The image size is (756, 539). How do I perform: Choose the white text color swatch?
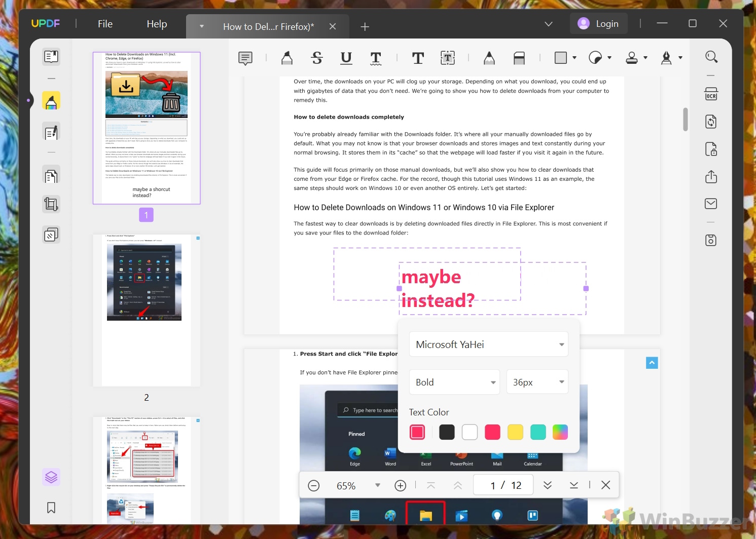point(470,432)
